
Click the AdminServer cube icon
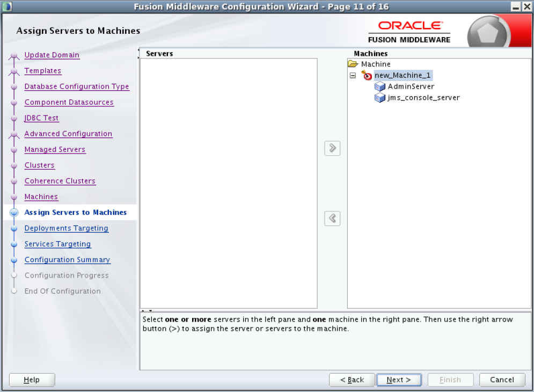[380, 86]
